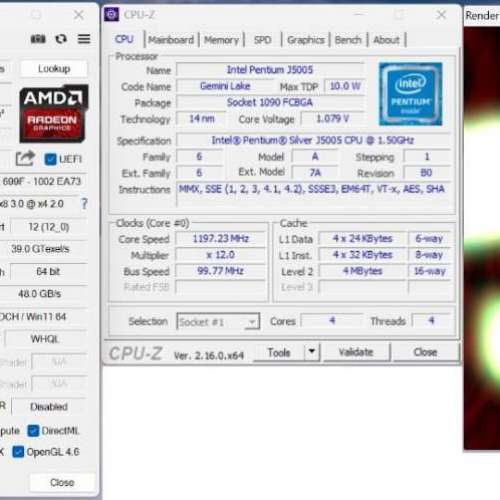
Task: Toggle the OpenGL 4.6 checkbox
Action: [18, 452]
